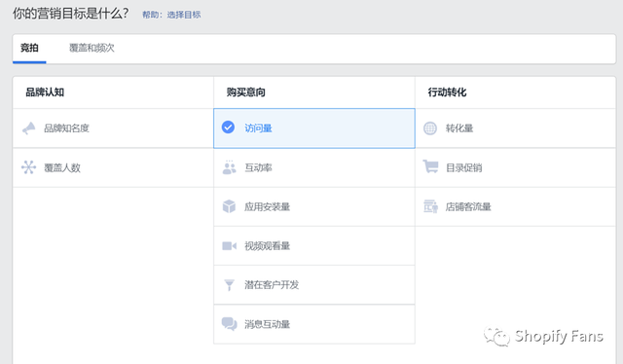Open the 帮助: 选择目标 help link
The image size is (623, 364).
171,15
